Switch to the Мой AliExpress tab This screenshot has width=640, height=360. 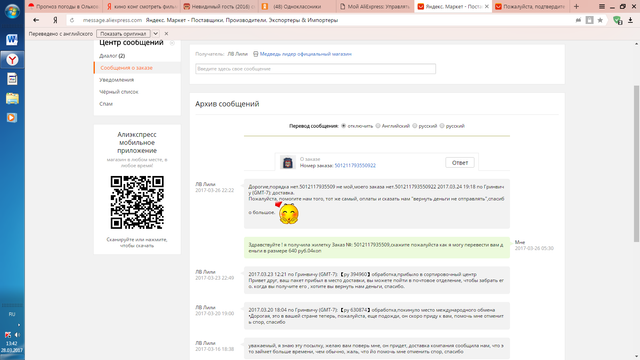(375, 7)
